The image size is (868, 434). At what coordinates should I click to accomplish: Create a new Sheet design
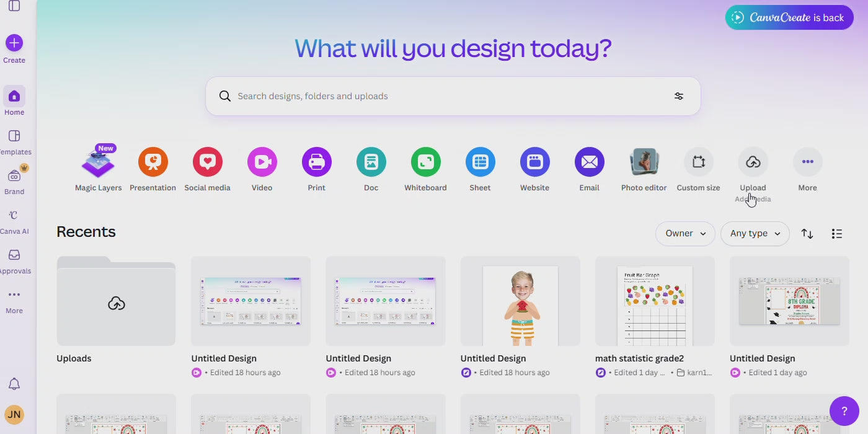[480, 162]
